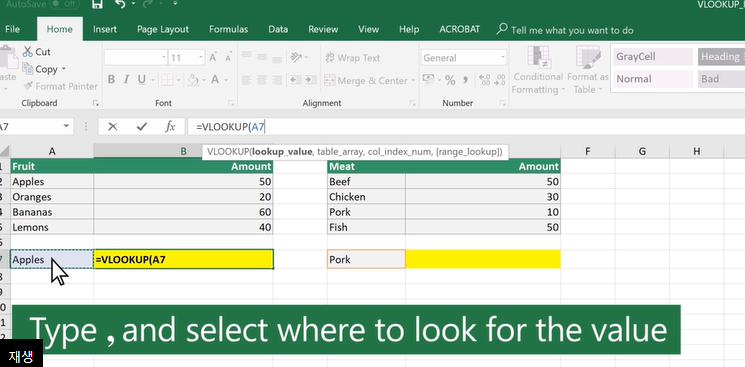Click inside the formula bar
The height and width of the screenshot is (367, 745).
[x=466, y=126]
